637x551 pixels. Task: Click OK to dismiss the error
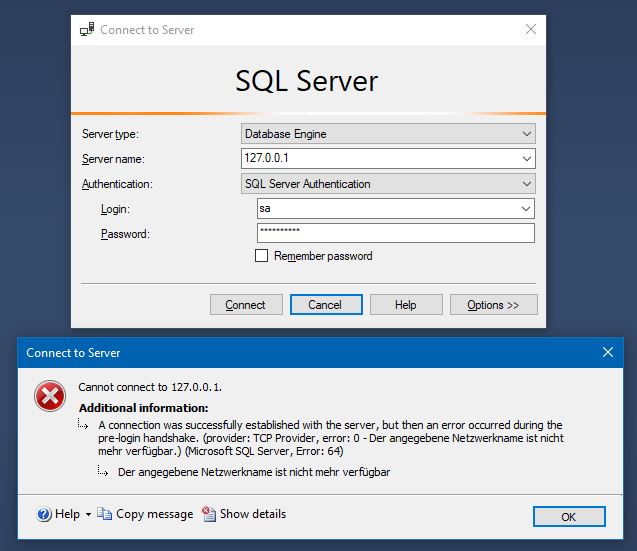pos(569,516)
